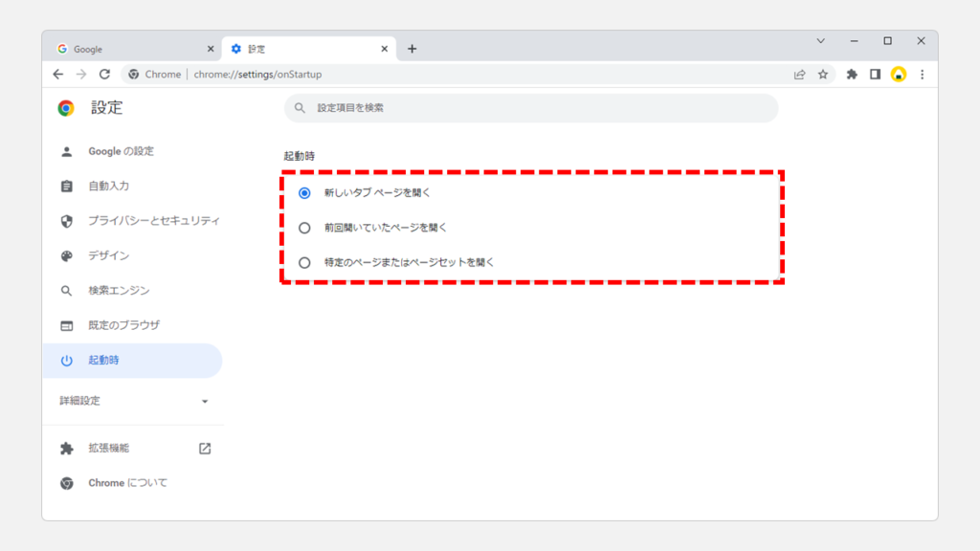Open Chrome について page
This screenshot has width=980, height=551.
[127, 483]
